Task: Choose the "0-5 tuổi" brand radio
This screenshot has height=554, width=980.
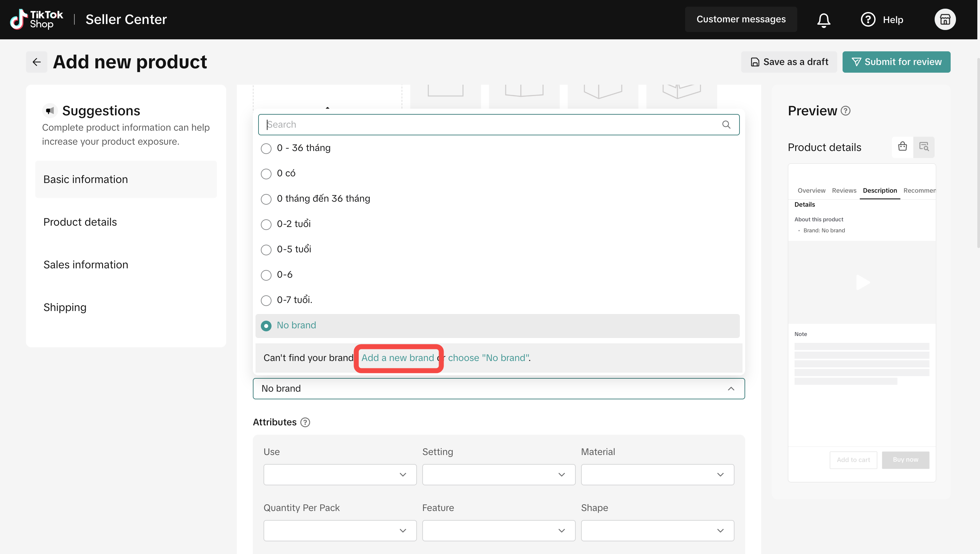Action: click(266, 250)
